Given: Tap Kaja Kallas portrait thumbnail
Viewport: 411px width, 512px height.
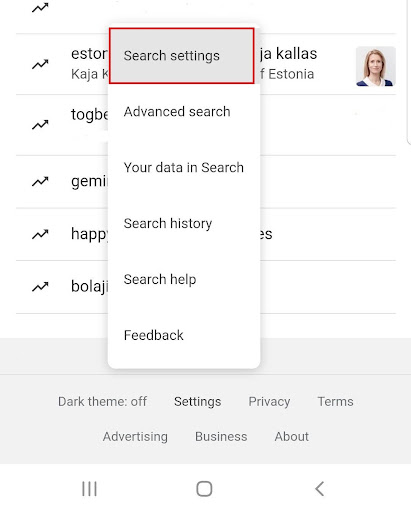Looking at the screenshot, I should 376,67.
